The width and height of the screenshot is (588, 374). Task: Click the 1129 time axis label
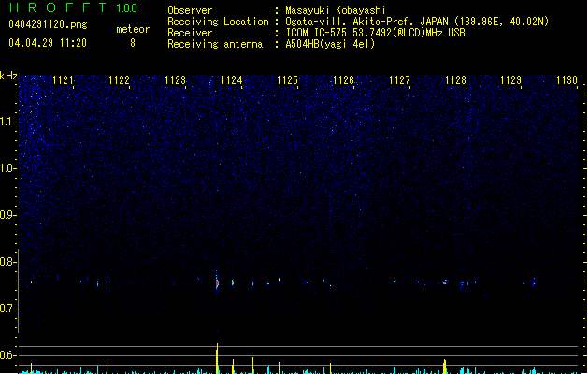pos(511,80)
